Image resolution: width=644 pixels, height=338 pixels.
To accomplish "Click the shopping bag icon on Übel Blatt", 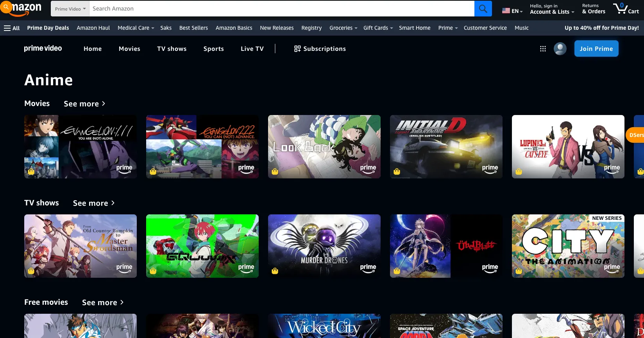I will 397,271.
